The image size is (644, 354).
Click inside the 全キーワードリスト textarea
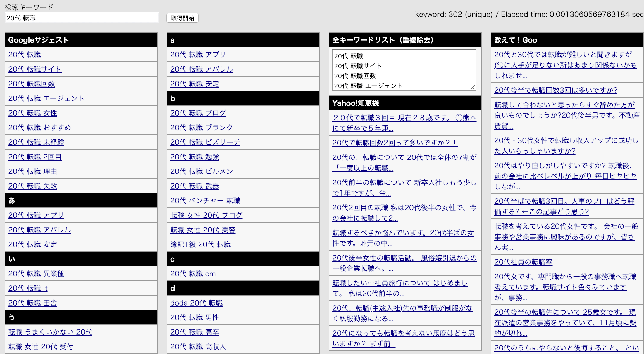click(404, 70)
